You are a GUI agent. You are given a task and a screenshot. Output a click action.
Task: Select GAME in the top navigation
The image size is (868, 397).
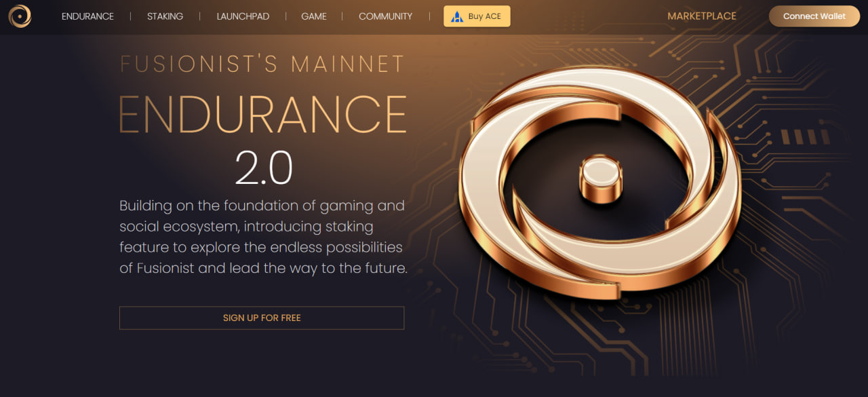(314, 16)
